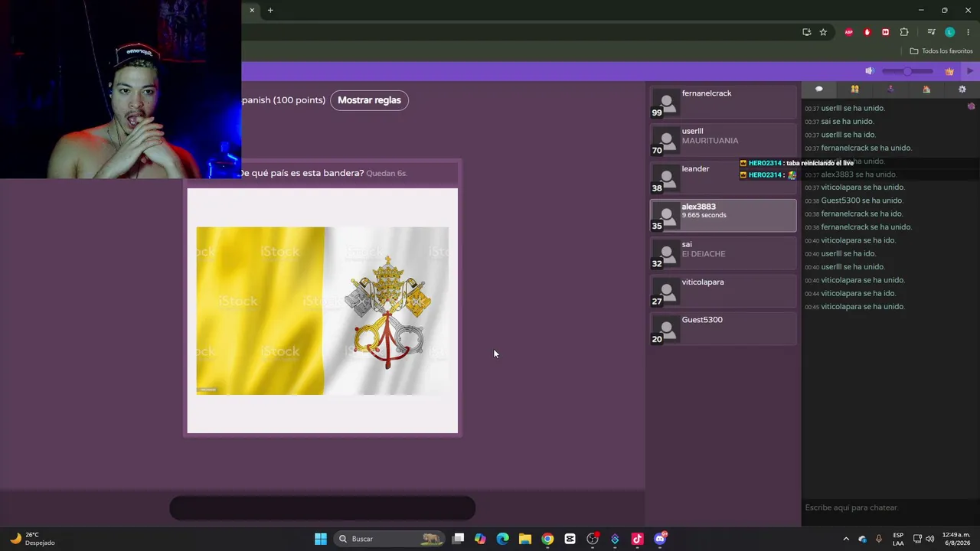Viewport: 980px width, 551px height.
Task: Select player alex3883 in the scoreboard
Action: 724,216
